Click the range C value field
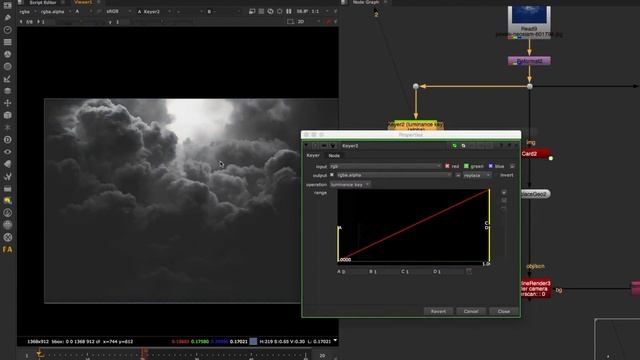Image resolution: width=640 pixels, height=360 pixels. 418,271
